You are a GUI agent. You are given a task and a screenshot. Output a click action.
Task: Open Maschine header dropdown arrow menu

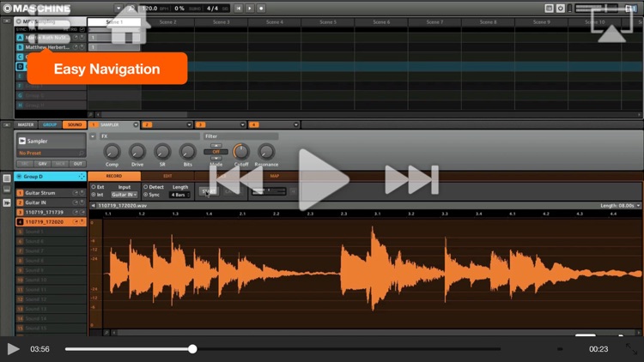click(118, 9)
